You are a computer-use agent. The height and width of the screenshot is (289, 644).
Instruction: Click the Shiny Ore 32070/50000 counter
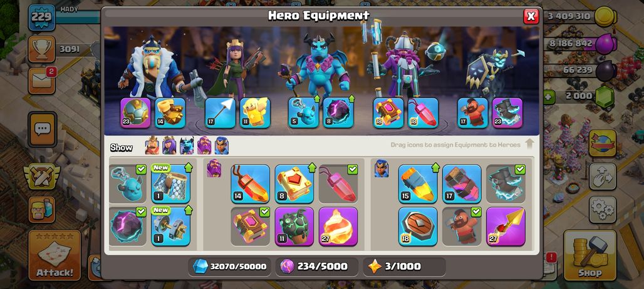pyautogui.click(x=229, y=266)
